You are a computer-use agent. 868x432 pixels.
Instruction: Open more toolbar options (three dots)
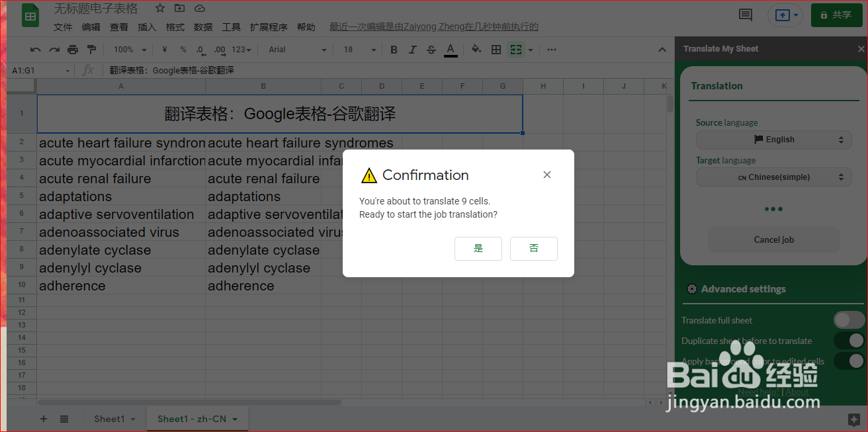tap(552, 50)
